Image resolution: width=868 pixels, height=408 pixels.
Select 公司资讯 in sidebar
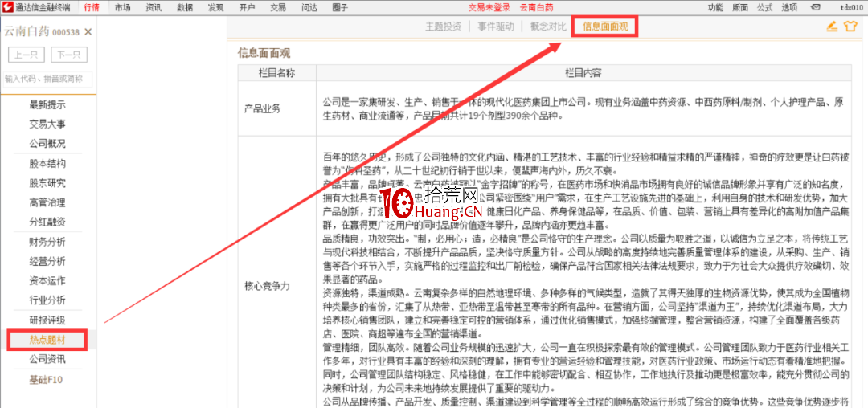coord(47,359)
